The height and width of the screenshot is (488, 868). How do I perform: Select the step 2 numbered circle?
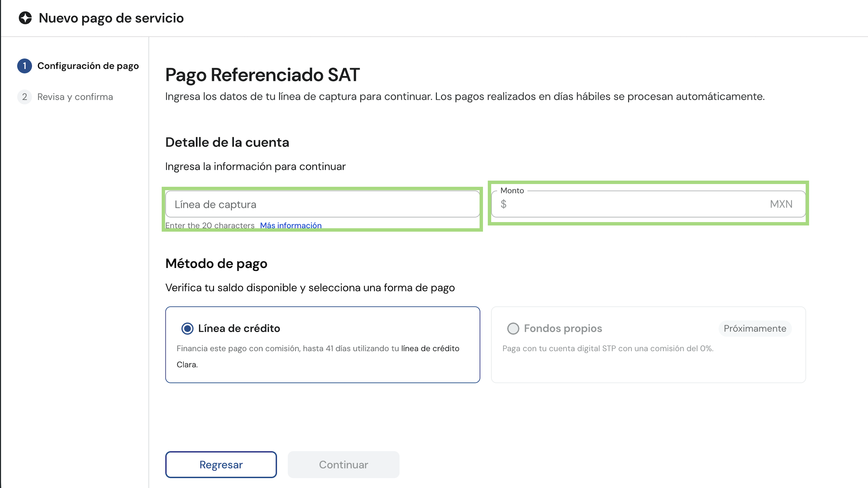click(x=24, y=97)
